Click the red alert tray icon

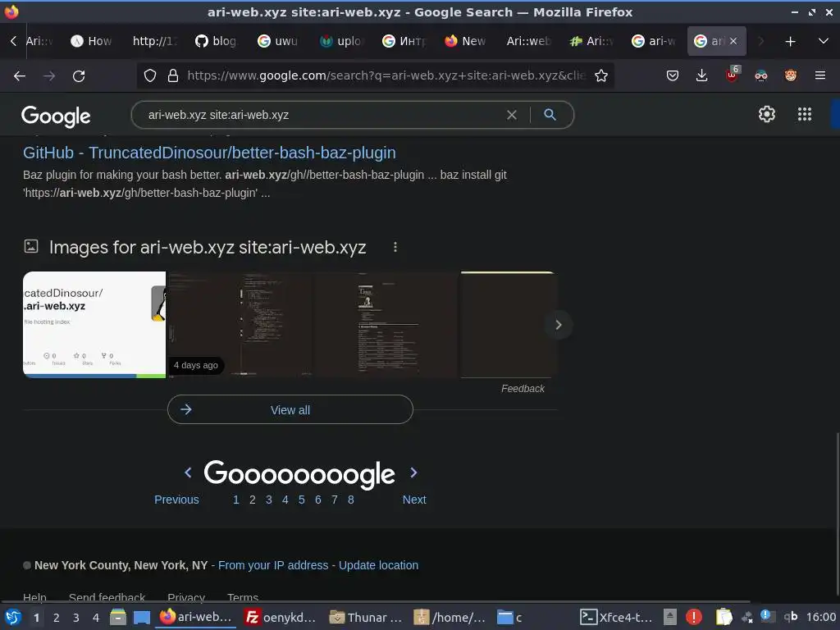(x=694, y=618)
